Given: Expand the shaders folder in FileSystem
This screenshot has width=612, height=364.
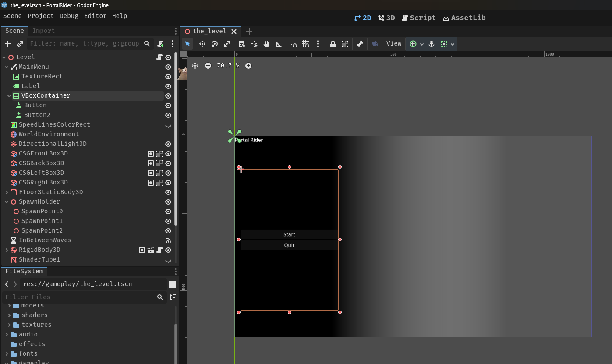Looking at the screenshot, I should [9, 315].
